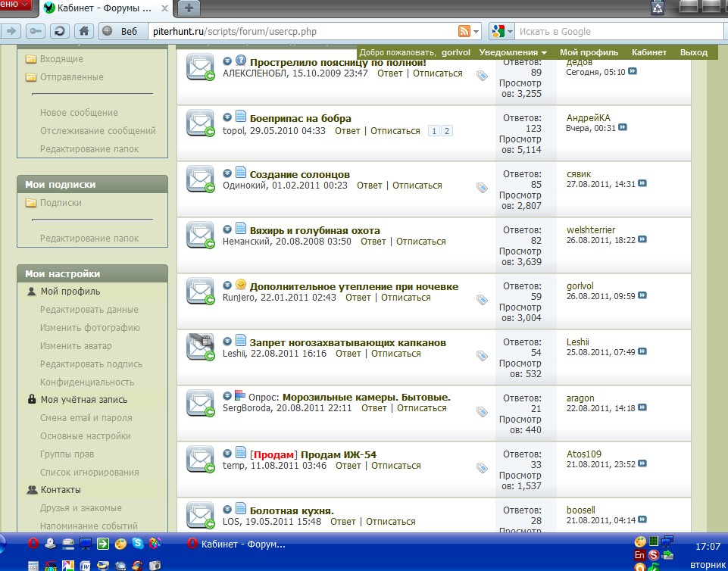Click envelope icon of Боеприпас на бобра thread

tap(201, 123)
